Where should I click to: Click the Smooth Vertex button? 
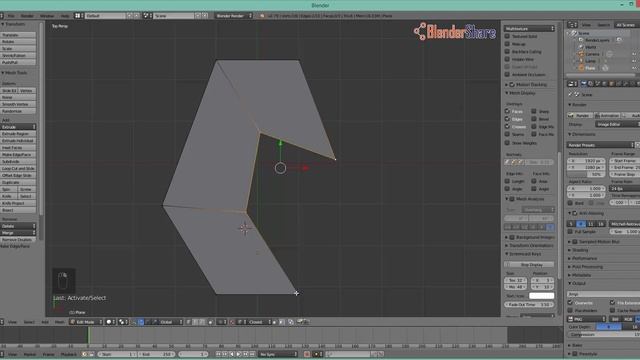(x=18, y=104)
